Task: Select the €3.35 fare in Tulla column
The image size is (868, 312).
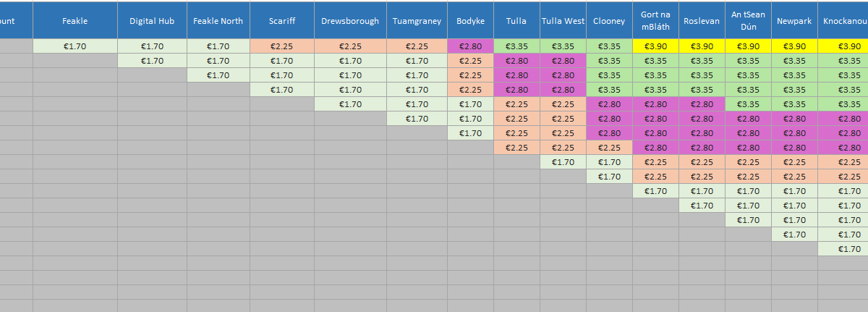Action: pyautogui.click(x=516, y=46)
